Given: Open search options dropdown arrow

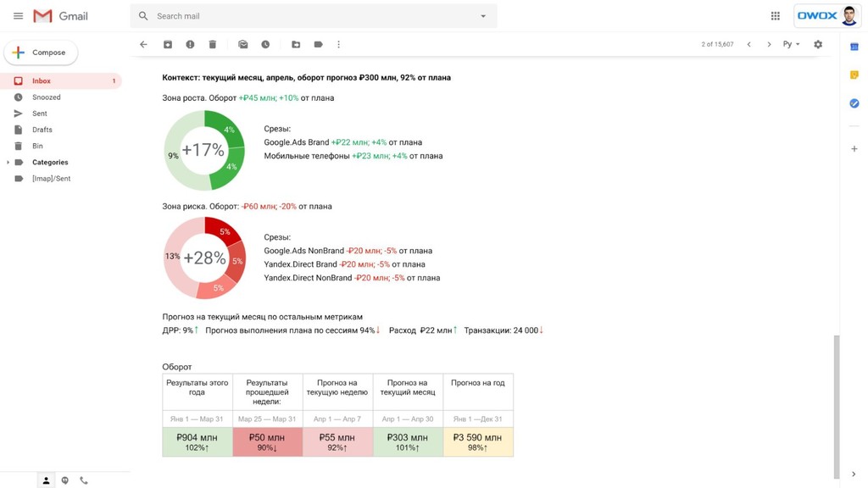Looking at the screenshot, I should pos(483,16).
